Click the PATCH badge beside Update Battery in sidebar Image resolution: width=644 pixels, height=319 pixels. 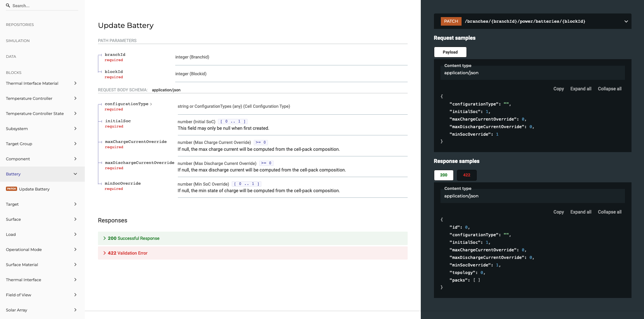(11, 189)
